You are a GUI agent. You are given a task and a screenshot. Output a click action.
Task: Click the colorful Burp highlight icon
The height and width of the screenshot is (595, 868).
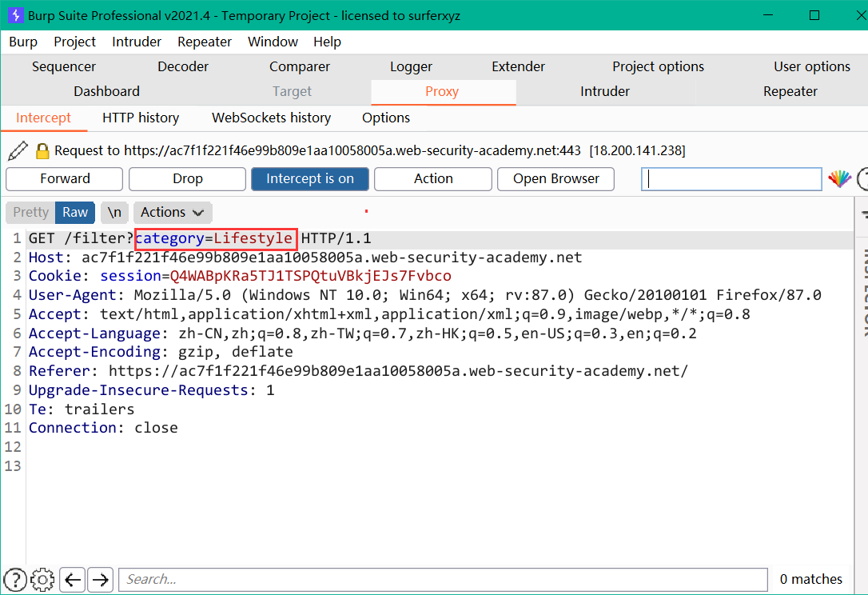pos(839,178)
